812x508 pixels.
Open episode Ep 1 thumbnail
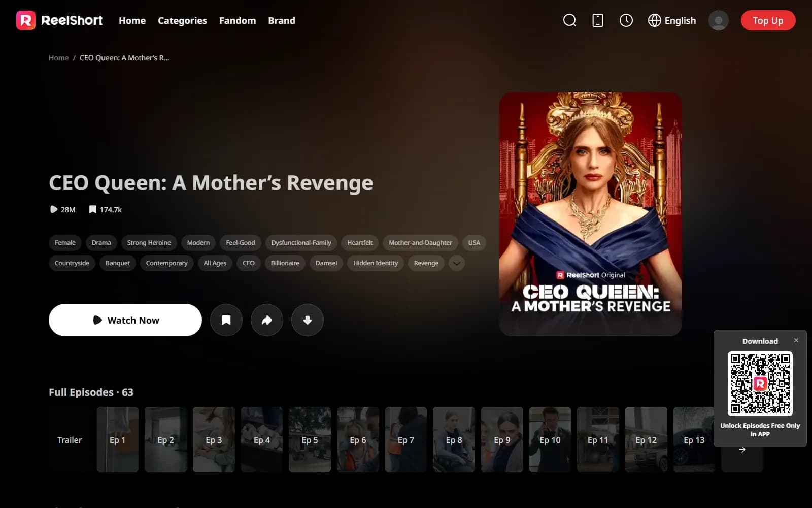[118, 439]
